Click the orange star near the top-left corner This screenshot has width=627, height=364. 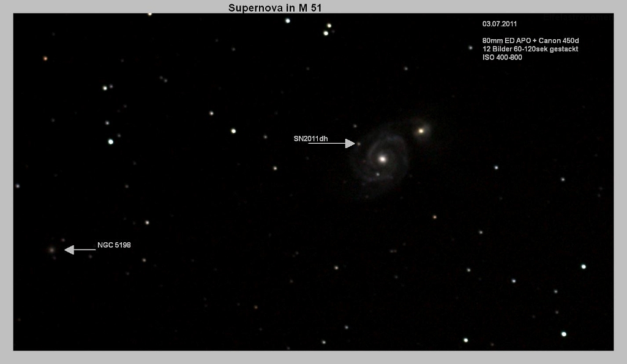(x=45, y=59)
